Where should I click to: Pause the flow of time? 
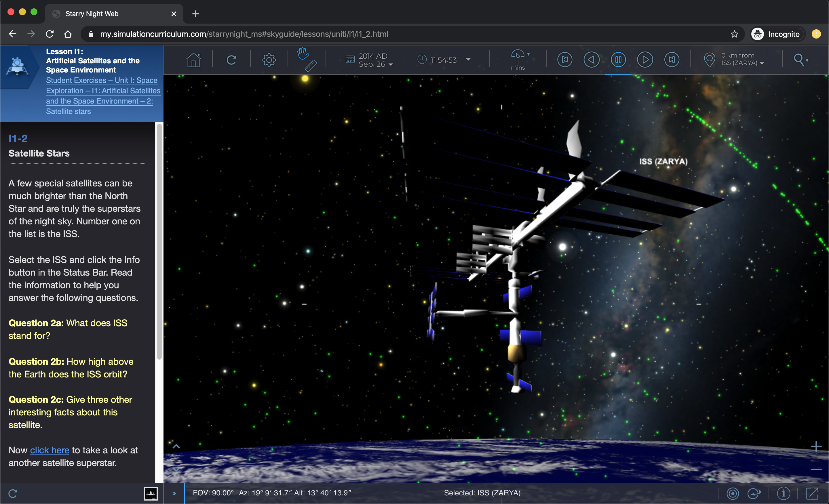point(618,60)
